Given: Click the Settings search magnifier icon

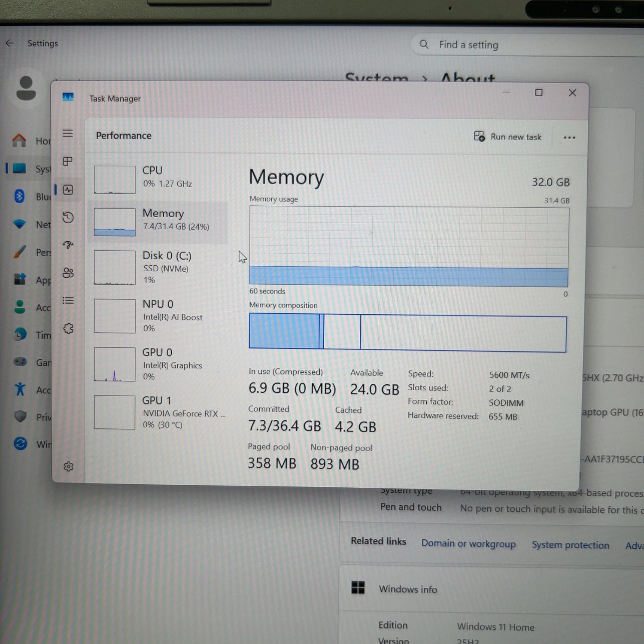Looking at the screenshot, I should [x=424, y=44].
